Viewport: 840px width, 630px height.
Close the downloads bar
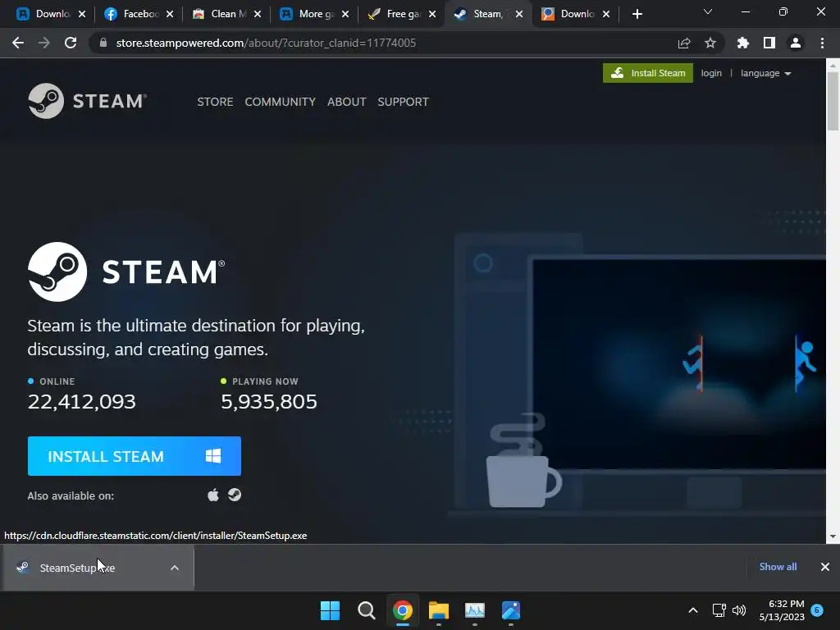(x=825, y=567)
